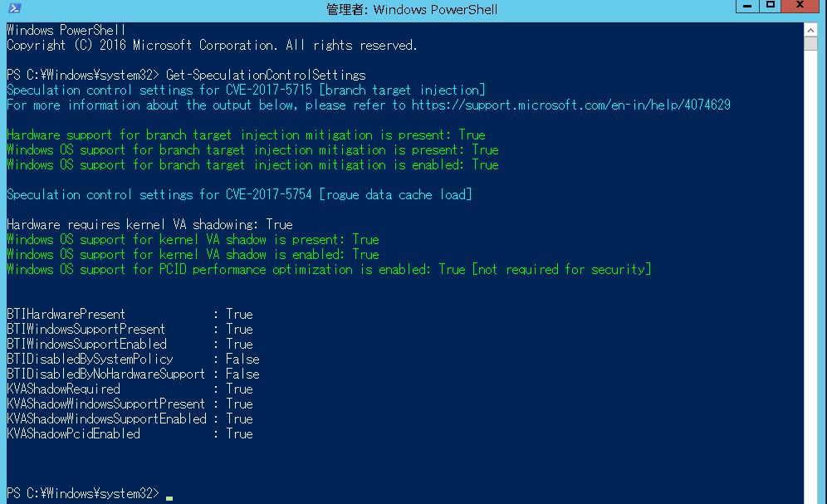
Task: Place cursor at the blinking prompt
Action: [x=169, y=492]
